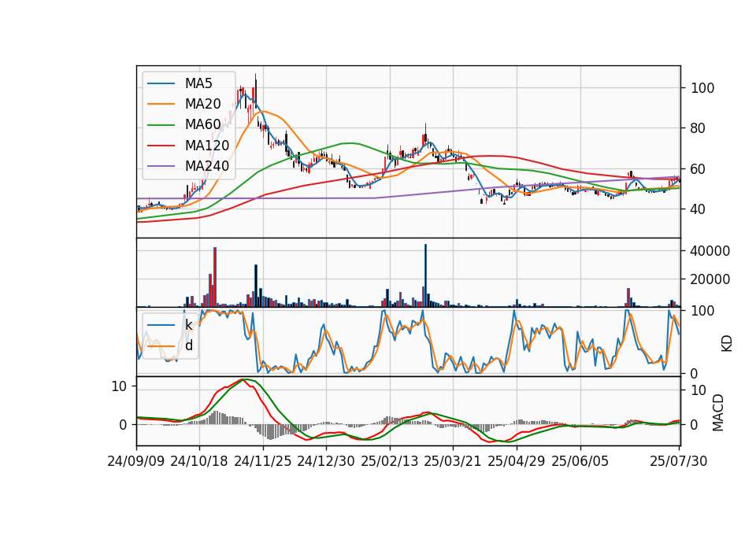
Task: Click the MA5 legend label
Action: (x=198, y=83)
